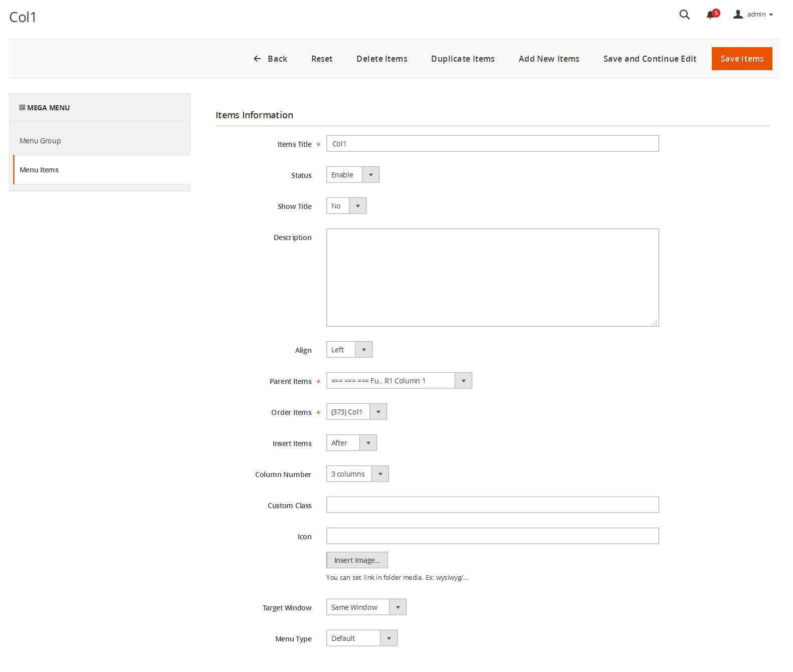Click Delete Items button

pyautogui.click(x=381, y=59)
